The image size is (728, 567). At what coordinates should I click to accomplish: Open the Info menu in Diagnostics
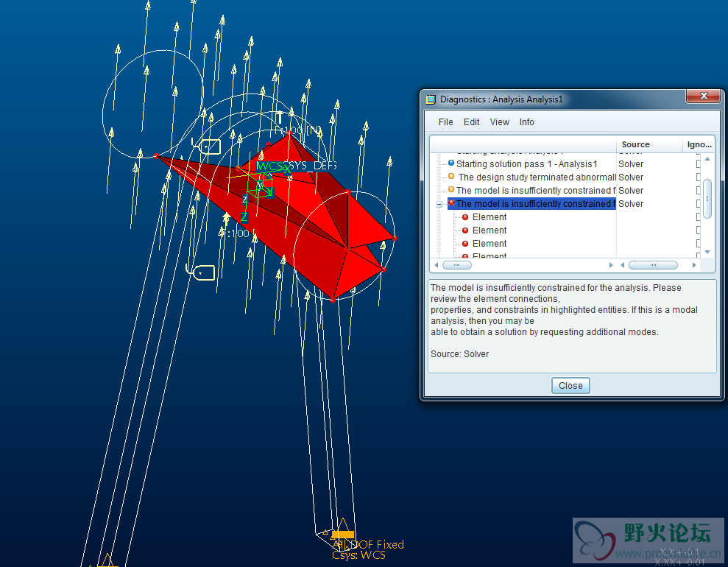click(x=526, y=122)
